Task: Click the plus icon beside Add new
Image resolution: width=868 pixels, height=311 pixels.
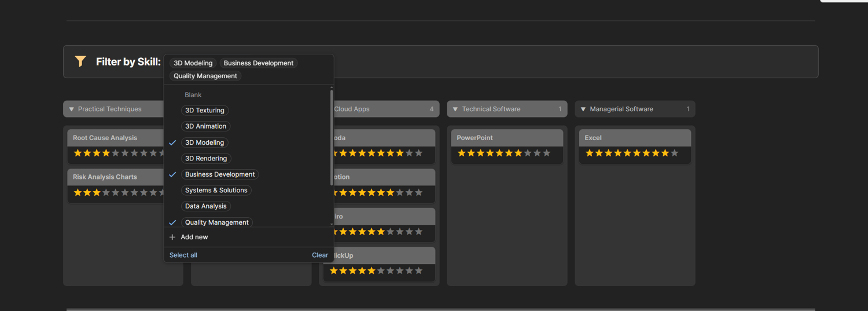Action: pos(172,237)
